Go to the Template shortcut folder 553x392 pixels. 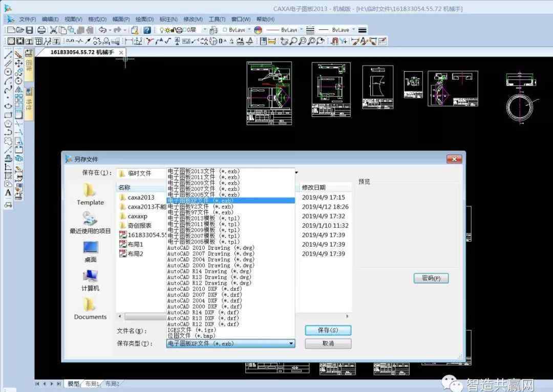click(90, 194)
